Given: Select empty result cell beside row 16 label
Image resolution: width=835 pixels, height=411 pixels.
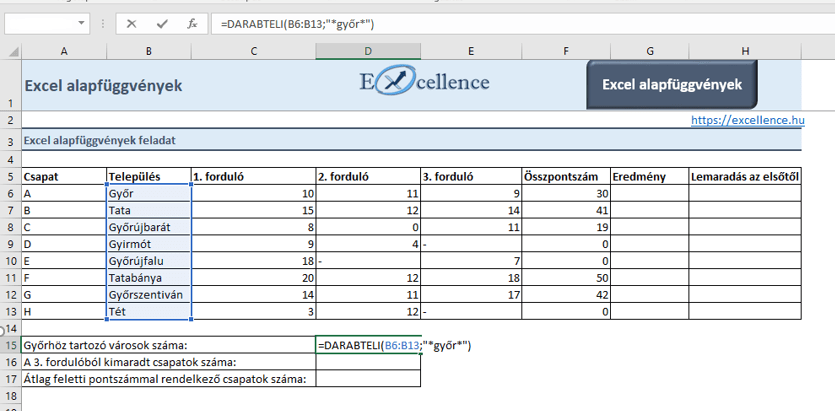Looking at the screenshot, I should [368, 362].
